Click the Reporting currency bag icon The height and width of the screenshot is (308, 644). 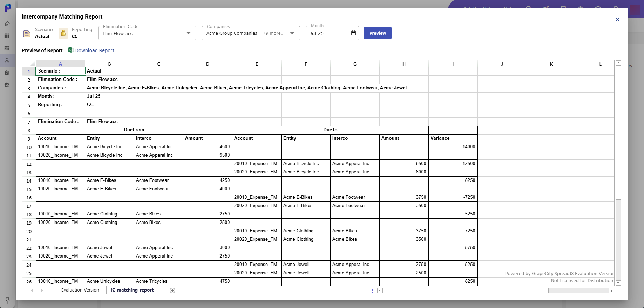coord(63,33)
